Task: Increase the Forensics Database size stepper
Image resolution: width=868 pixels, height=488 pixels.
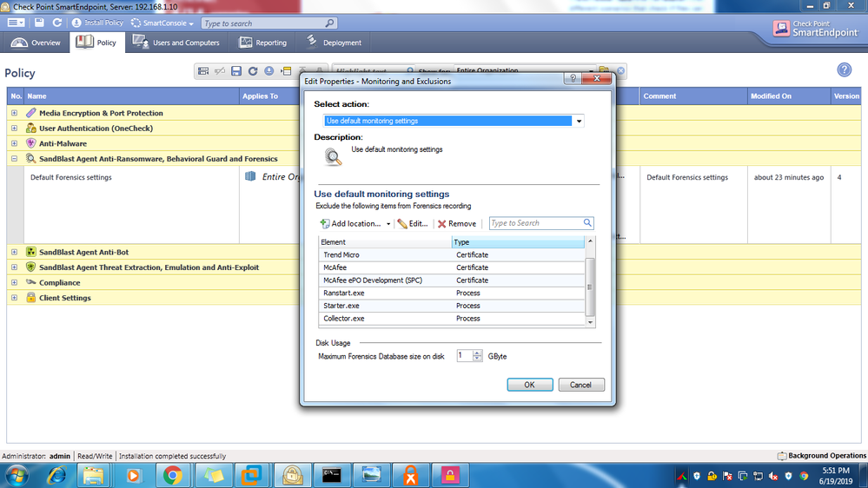Action: pyautogui.click(x=477, y=353)
